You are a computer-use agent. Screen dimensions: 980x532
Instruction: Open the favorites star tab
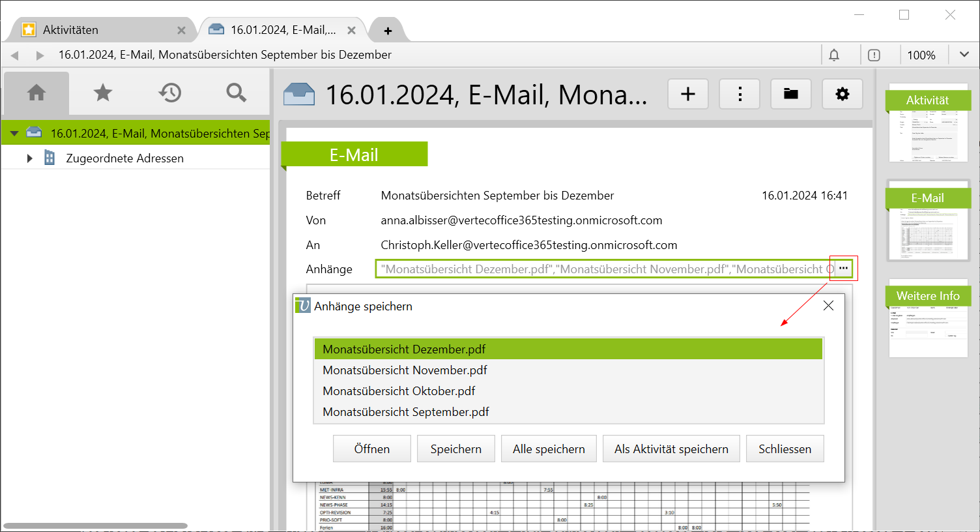click(103, 93)
